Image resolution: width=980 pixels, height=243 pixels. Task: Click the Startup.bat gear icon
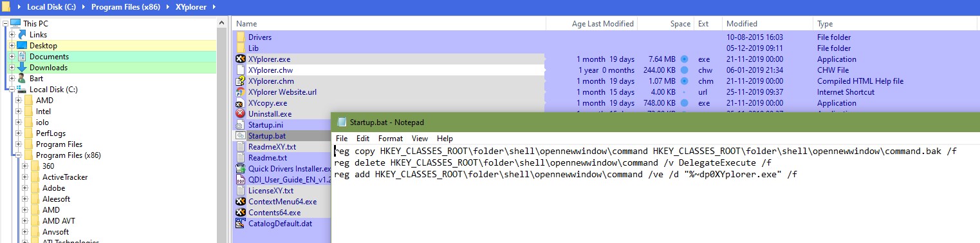pos(241,136)
